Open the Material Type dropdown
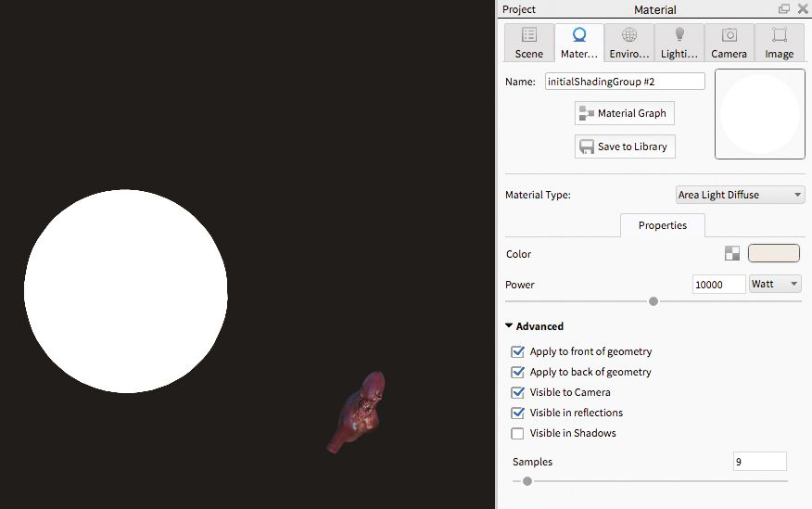This screenshot has width=812, height=509. (x=740, y=195)
